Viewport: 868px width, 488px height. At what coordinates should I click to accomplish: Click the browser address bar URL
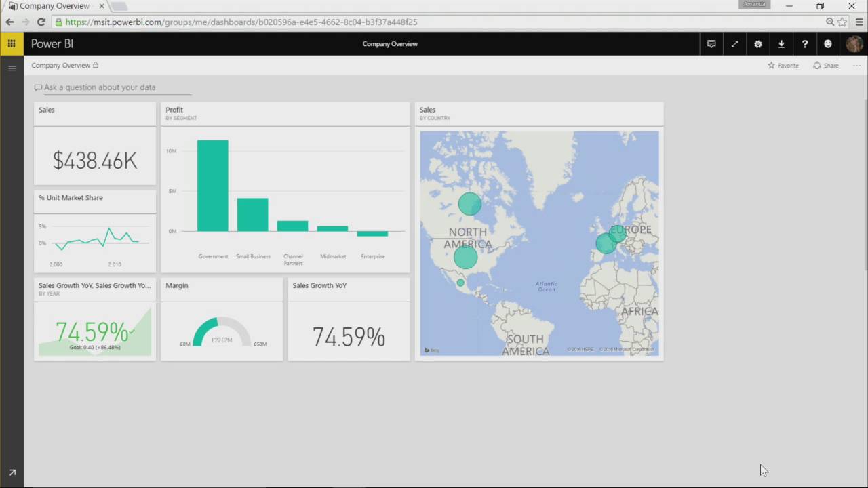241,22
